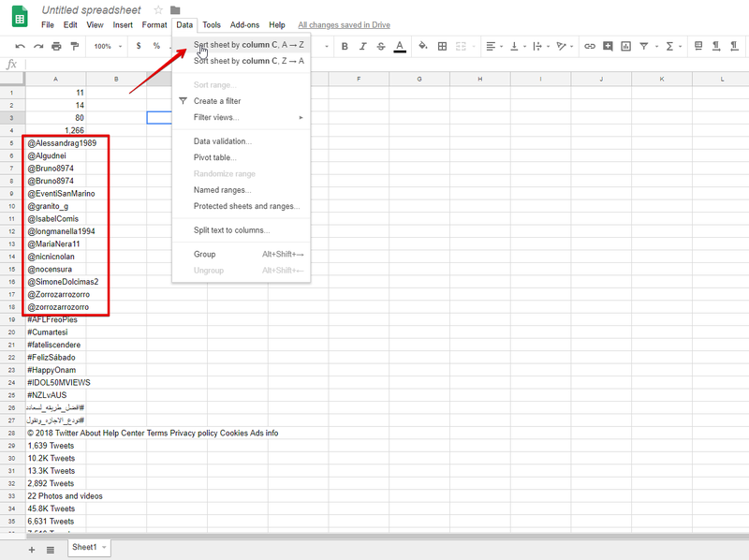This screenshot has width=749, height=560.
Task: Open the text color picker
Action: pyautogui.click(x=398, y=47)
